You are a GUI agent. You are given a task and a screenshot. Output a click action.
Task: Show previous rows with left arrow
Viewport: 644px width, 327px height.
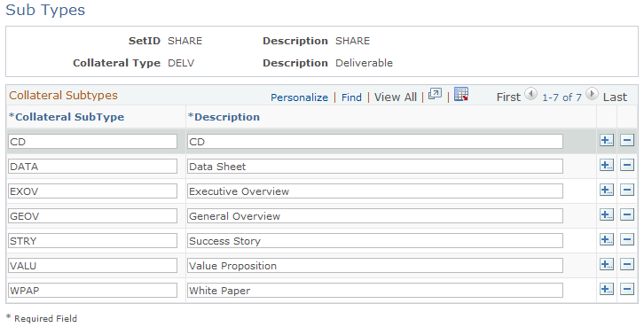click(x=531, y=94)
